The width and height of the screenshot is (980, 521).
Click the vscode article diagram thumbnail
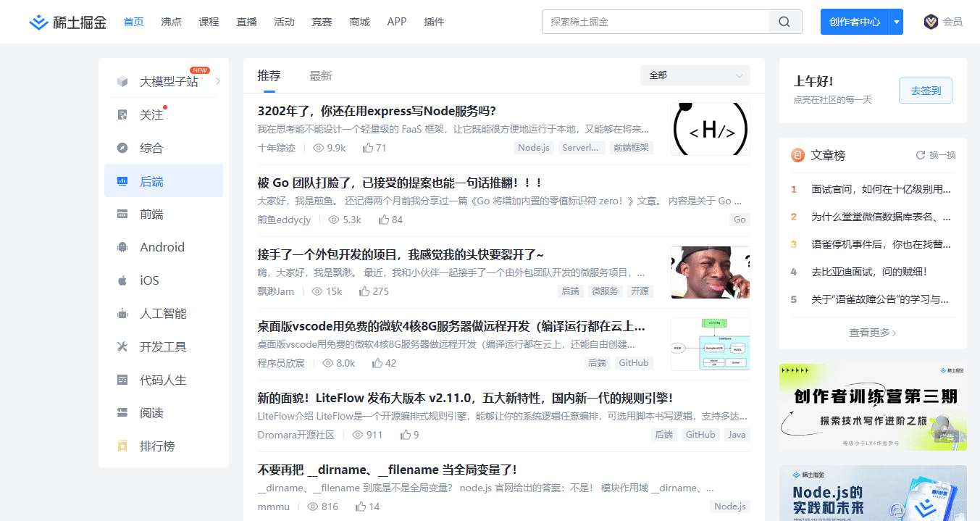tap(711, 344)
